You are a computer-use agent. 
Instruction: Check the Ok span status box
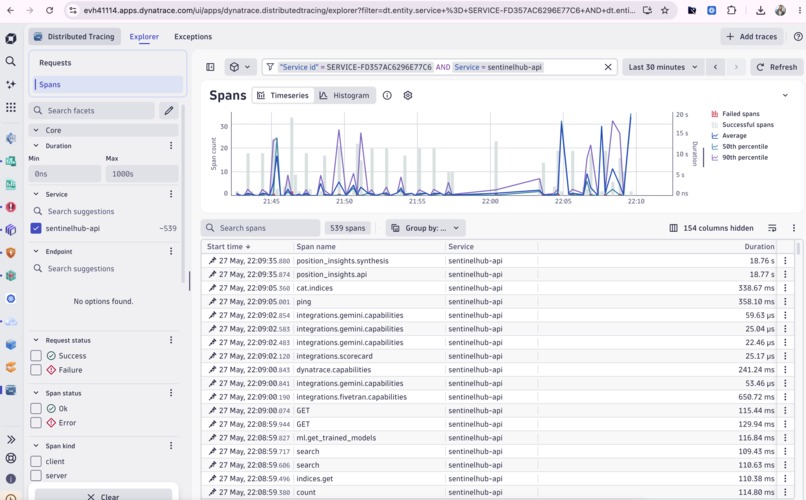36,409
